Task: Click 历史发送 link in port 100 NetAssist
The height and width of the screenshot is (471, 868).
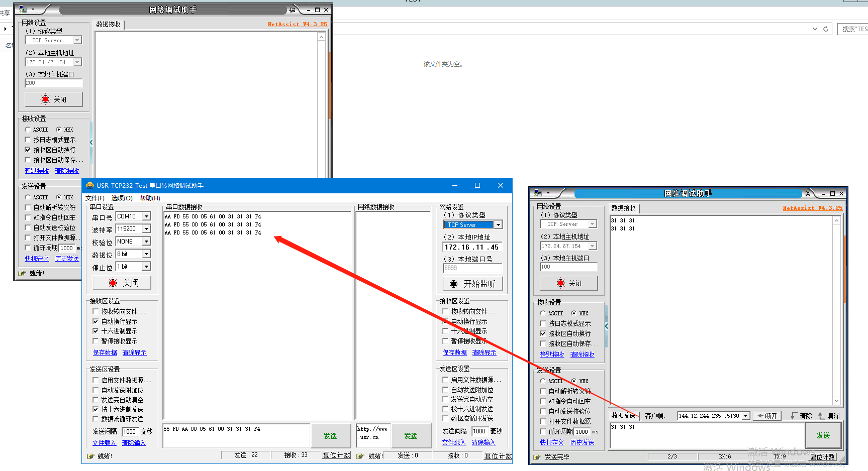Action: pyautogui.click(x=583, y=442)
